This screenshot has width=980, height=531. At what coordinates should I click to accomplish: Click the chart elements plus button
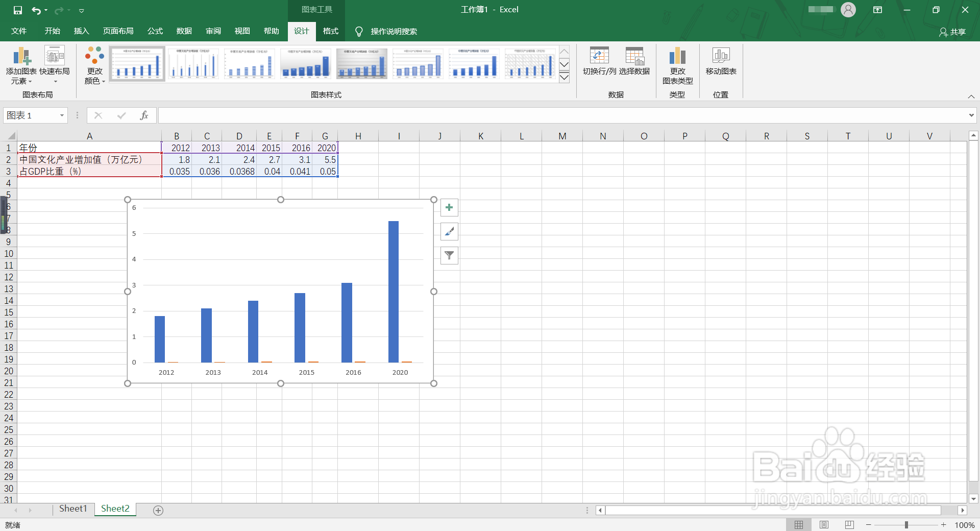pos(449,207)
